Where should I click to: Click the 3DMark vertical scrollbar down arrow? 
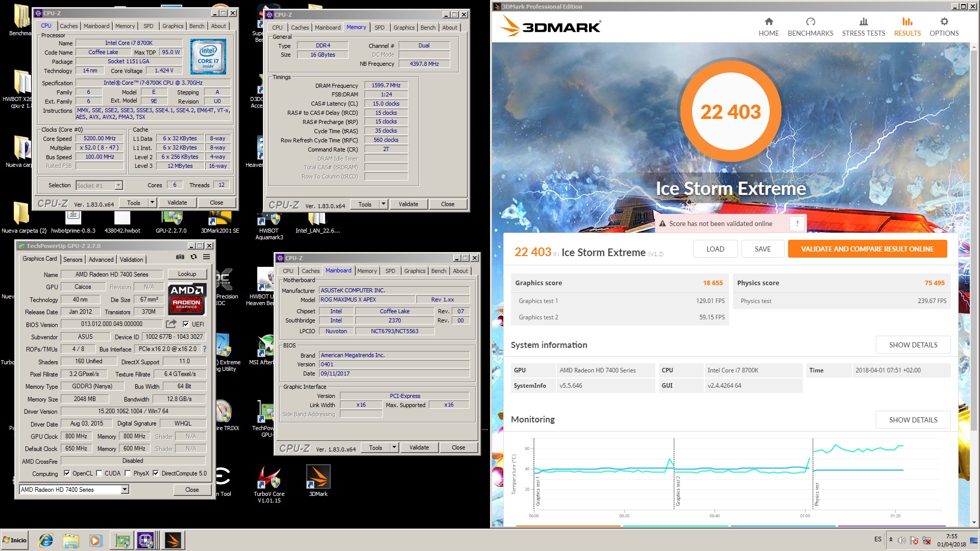pyautogui.click(x=974, y=522)
